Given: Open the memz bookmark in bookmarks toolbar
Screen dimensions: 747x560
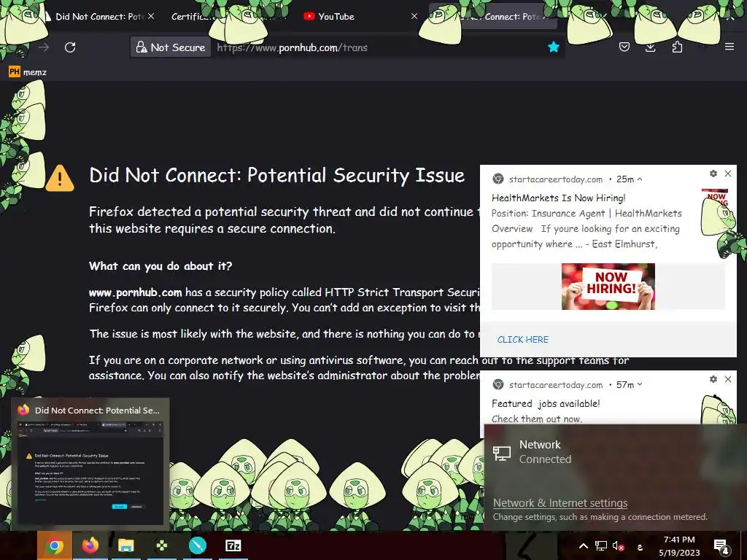Looking at the screenshot, I should tap(28, 72).
